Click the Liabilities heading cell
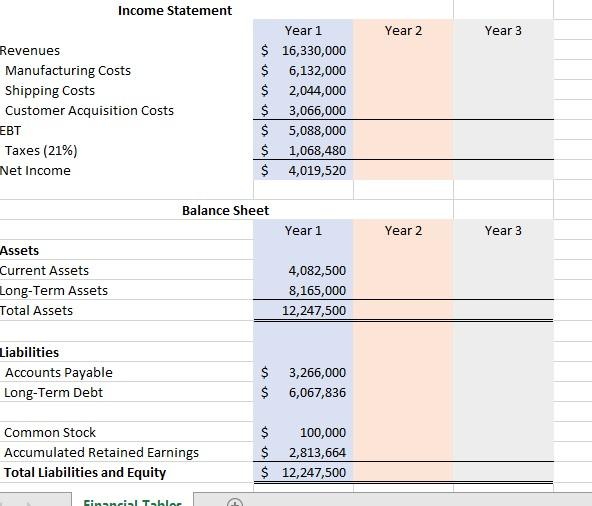Viewport: 592px width, 506px height. pyautogui.click(x=29, y=353)
